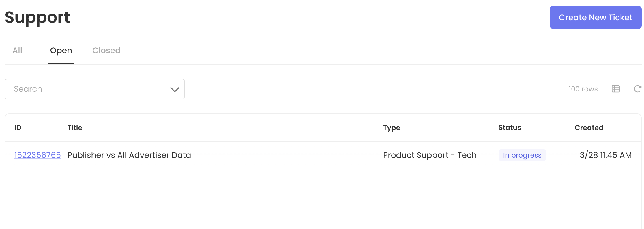Show the Closed tickets tab

[x=106, y=51]
